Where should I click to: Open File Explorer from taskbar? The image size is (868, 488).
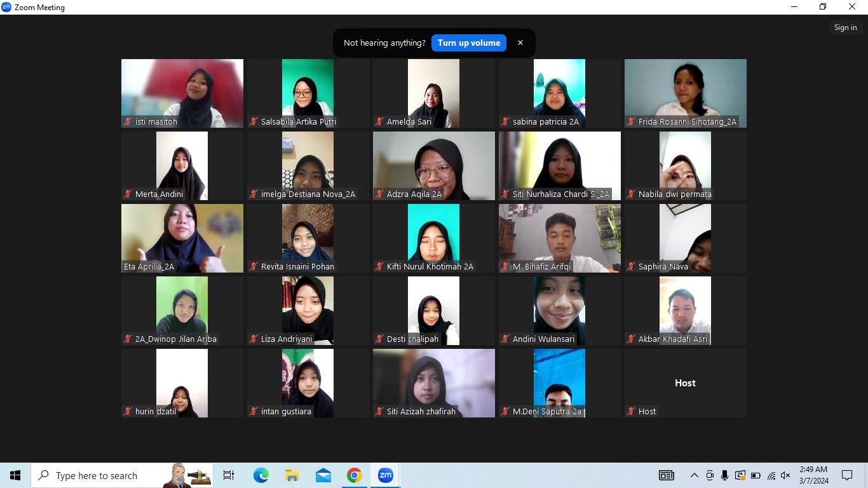[292, 475]
